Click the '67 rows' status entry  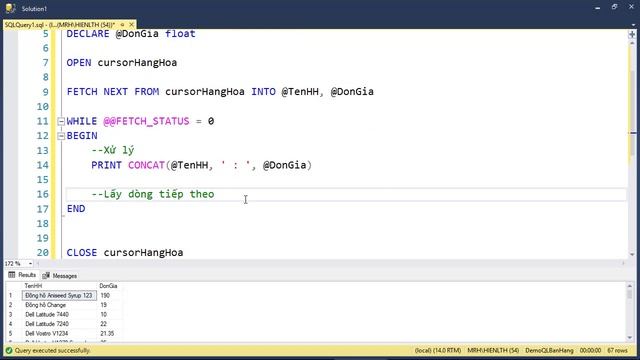tap(617, 350)
